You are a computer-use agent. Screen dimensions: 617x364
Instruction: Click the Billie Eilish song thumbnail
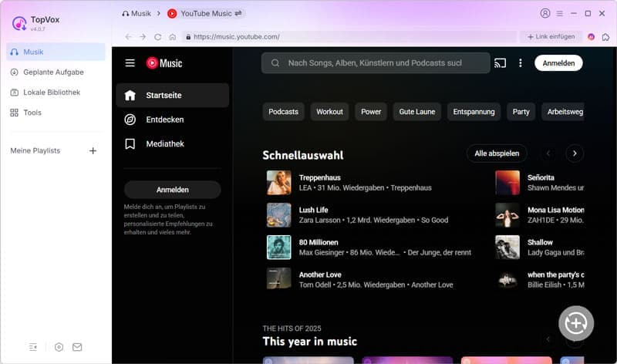point(507,280)
